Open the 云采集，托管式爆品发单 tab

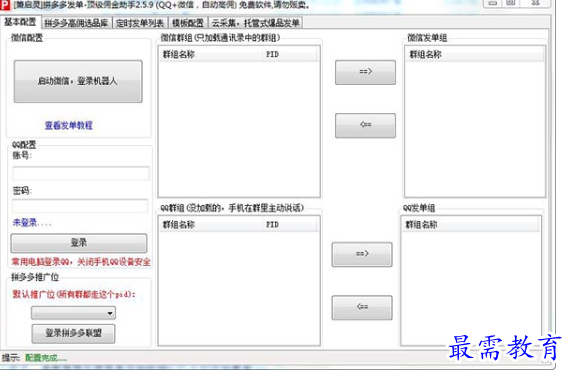(255, 23)
